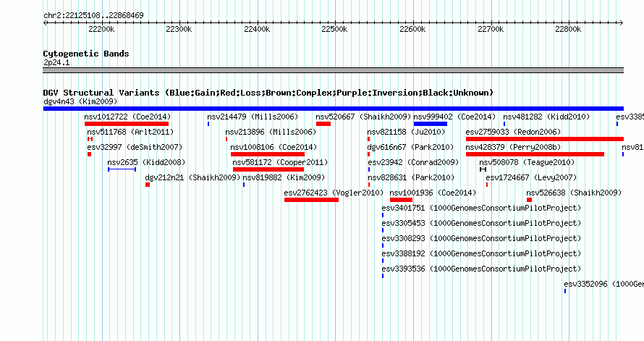Select the esv2762423 (Vogler2010) red bar
Viewport: 644px width, 341px height.
click(x=311, y=200)
